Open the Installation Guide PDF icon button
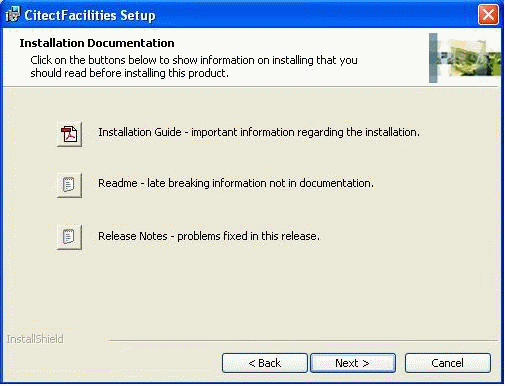505x386 pixels. [x=69, y=134]
